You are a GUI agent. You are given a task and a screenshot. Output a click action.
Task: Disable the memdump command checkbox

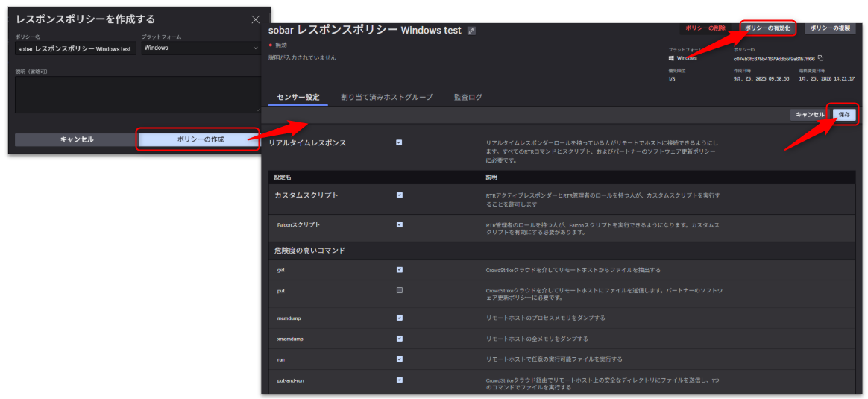[400, 318]
